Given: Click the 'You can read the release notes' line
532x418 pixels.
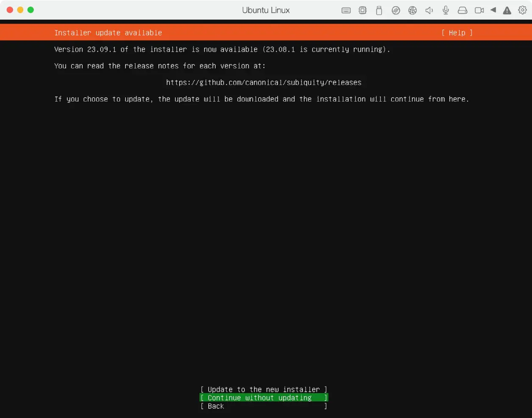Looking at the screenshot, I should 160,66.
